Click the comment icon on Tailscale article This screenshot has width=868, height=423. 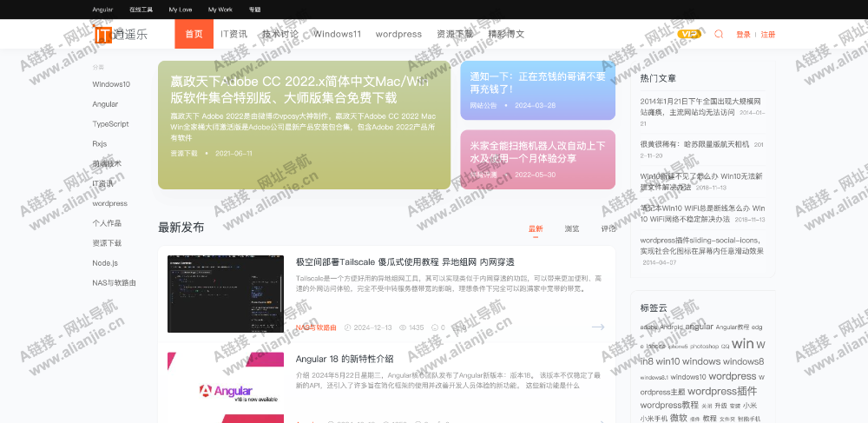click(435, 327)
